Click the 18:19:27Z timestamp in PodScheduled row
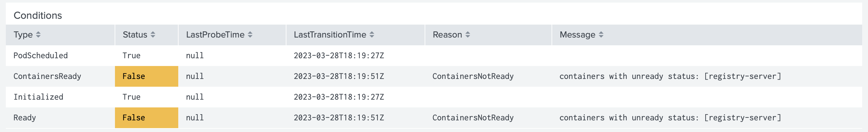Viewport: 868px width, 132px height. click(x=339, y=55)
